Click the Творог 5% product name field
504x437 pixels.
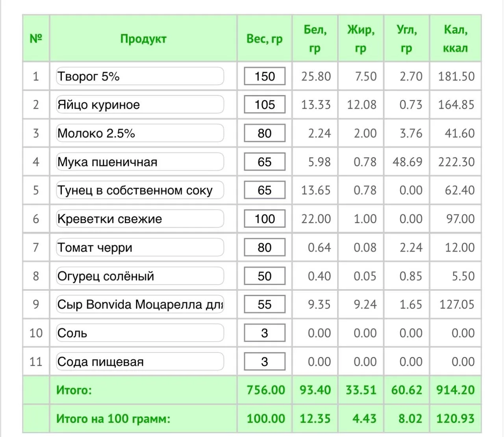pos(140,76)
